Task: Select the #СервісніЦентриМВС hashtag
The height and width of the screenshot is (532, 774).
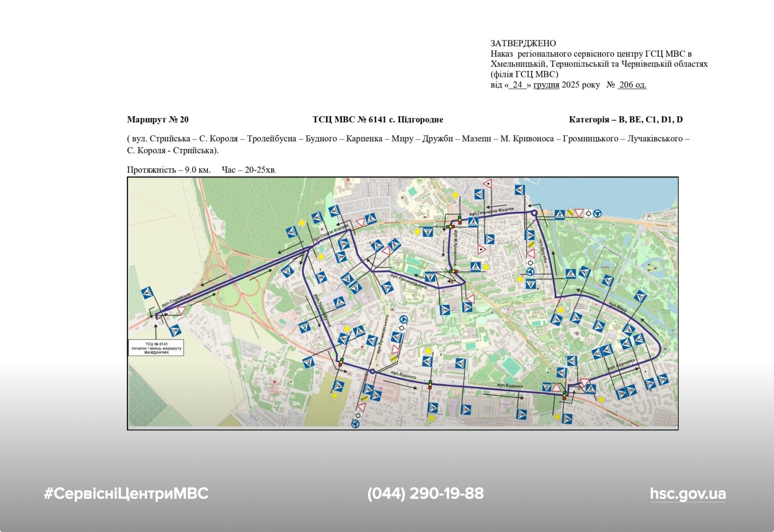Action: point(126,494)
